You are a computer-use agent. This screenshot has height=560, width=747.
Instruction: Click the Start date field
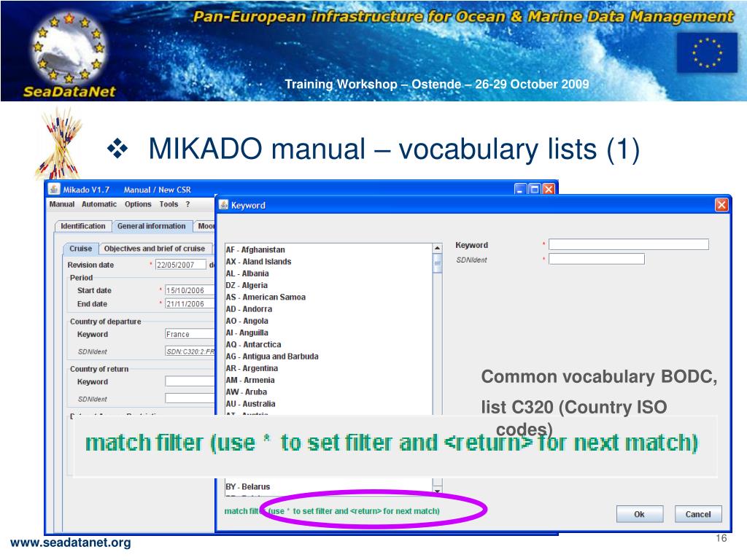190,290
